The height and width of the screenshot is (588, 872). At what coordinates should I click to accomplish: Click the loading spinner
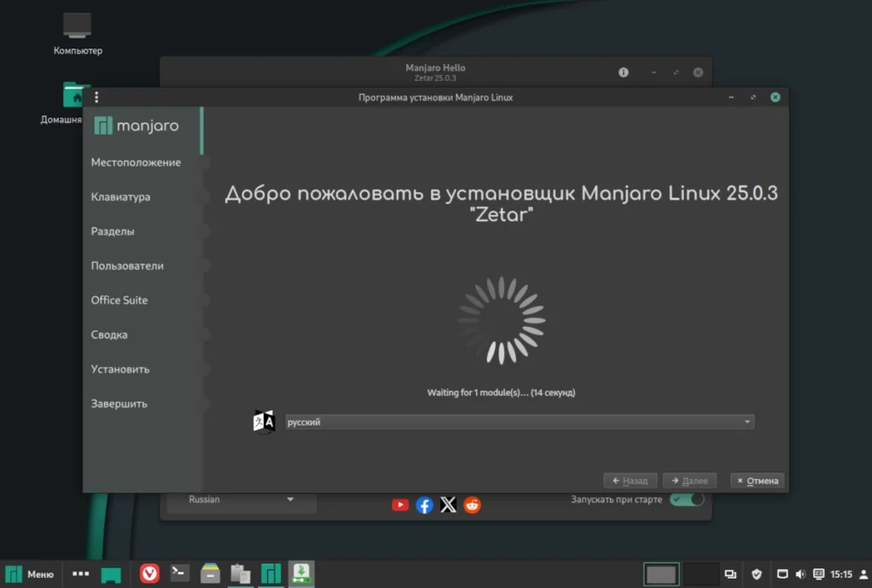502,321
